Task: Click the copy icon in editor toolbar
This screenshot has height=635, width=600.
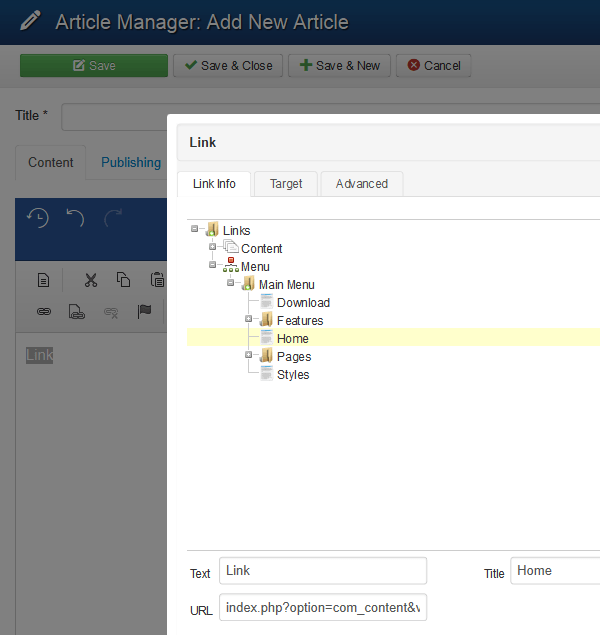Action: [123, 280]
